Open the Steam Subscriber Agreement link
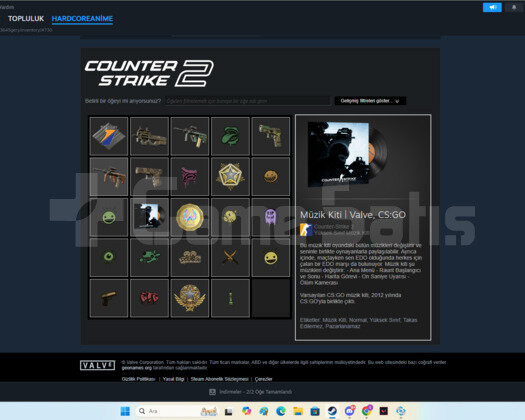The image size is (525, 420). pyautogui.click(x=220, y=379)
